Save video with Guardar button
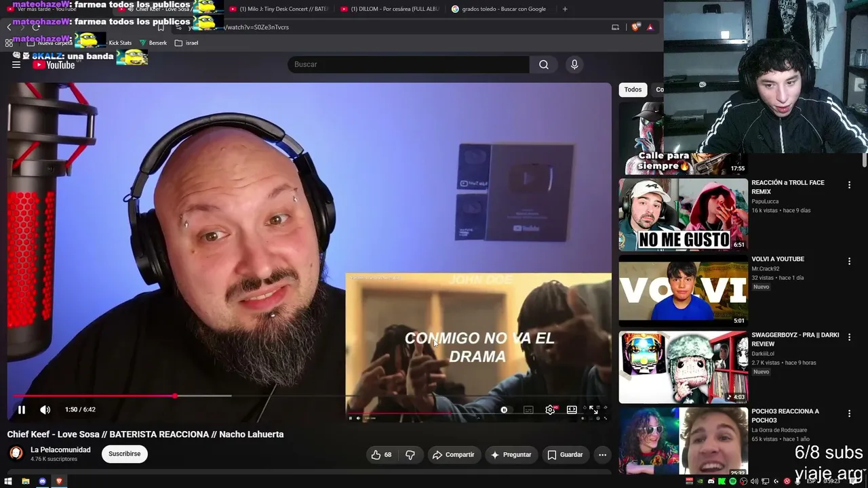Image resolution: width=868 pixels, height=488 pixels. pyautogui.click(x=565, y=455)
